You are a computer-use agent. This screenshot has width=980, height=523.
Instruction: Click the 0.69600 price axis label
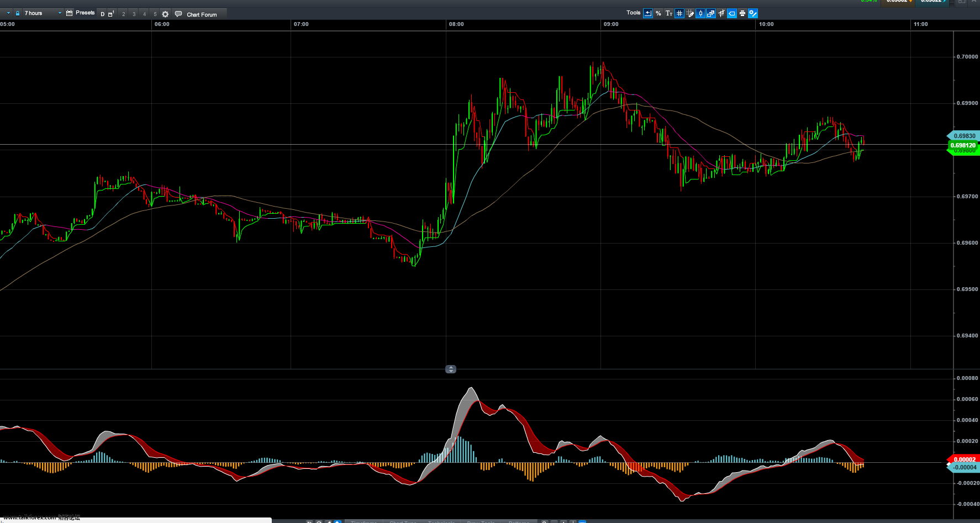[x=967, y=243]
